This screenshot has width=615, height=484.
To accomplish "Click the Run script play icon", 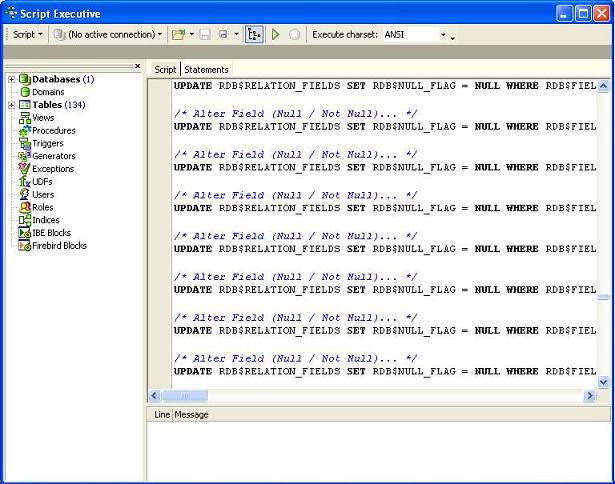I will [276, 34].
